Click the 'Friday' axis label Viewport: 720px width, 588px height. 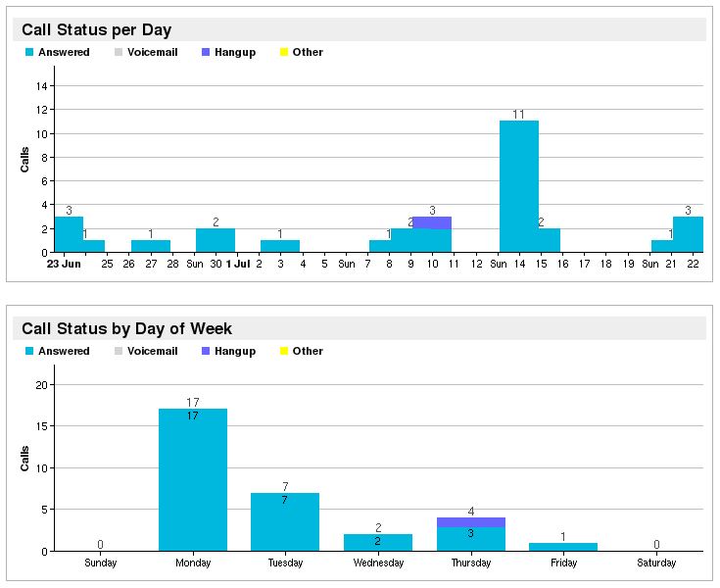coord(563,563)
